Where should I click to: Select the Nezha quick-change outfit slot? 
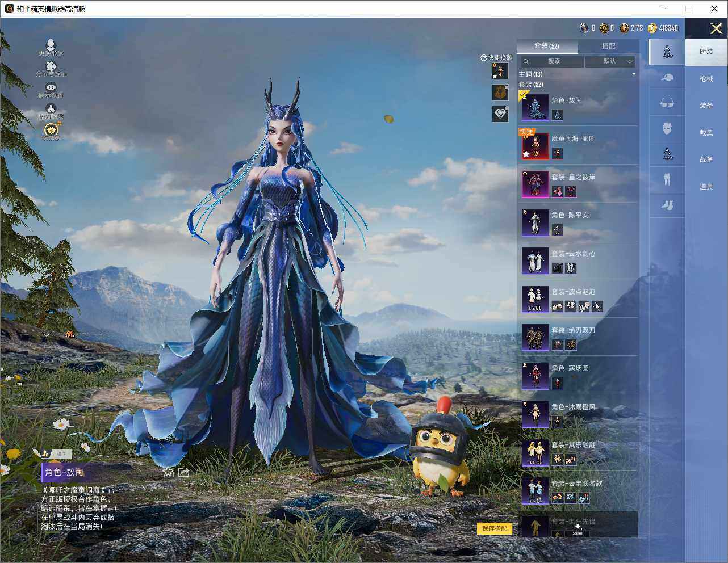coord(500,71)
